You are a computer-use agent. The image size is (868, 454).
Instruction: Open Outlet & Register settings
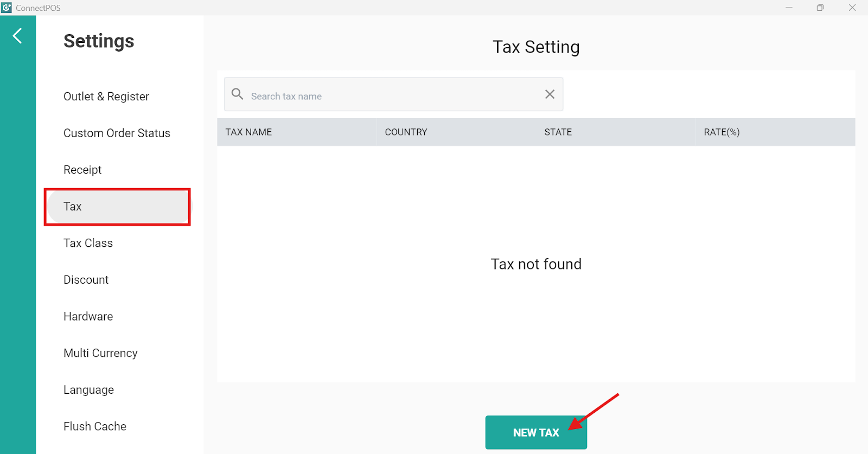click(106, 97)
